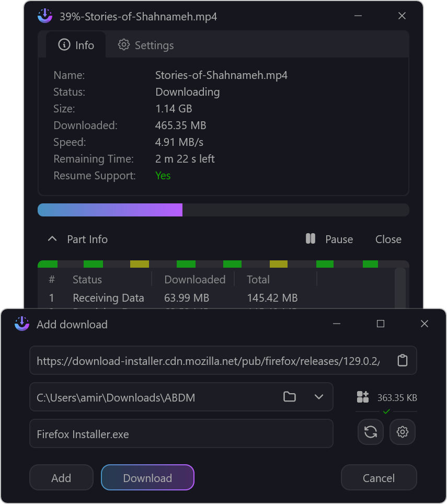Close the download progress panel via Close
Screen dimensions: 447x504
coord(388,239)
